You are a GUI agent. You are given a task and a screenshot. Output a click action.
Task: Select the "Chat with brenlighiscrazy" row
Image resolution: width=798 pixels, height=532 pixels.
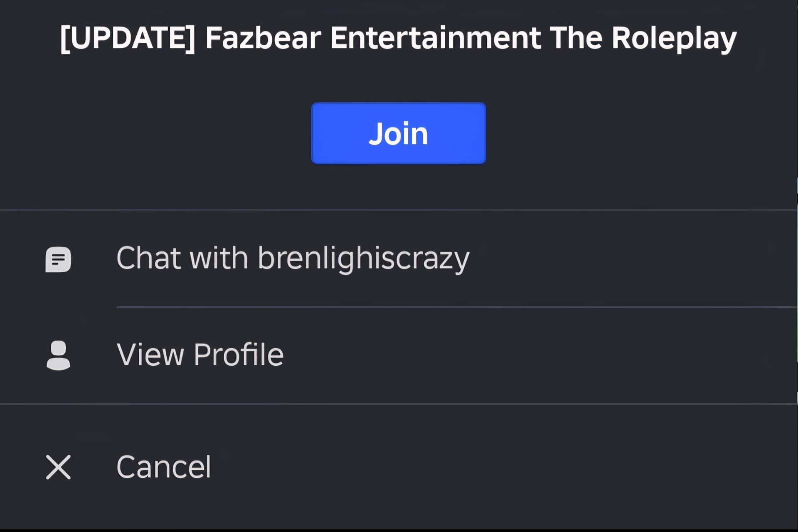coord(399,259)
